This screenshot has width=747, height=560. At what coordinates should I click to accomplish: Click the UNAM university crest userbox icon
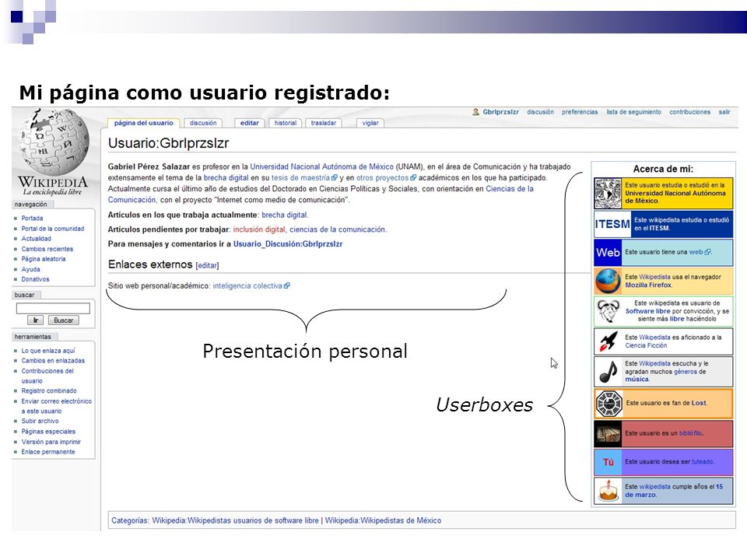pyautogui.click(x=608, y=193)
